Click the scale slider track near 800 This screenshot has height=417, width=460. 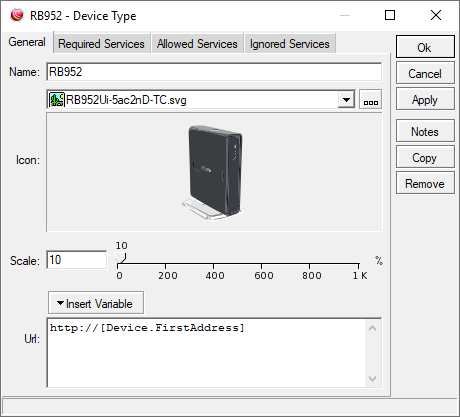coord(309,264)
